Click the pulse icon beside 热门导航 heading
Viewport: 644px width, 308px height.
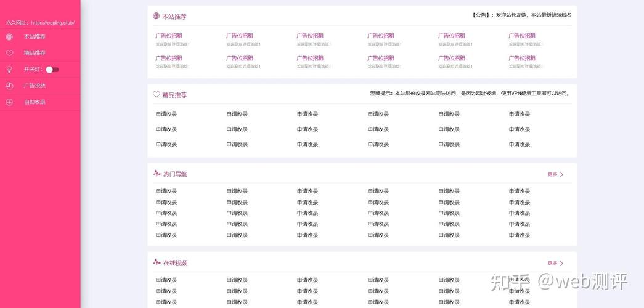click(x=157, y=173)
